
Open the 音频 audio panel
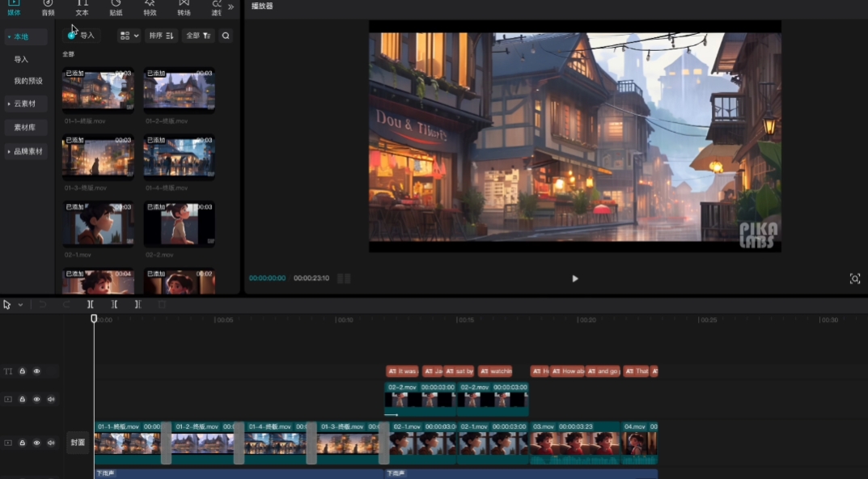[x=49, y=8]
